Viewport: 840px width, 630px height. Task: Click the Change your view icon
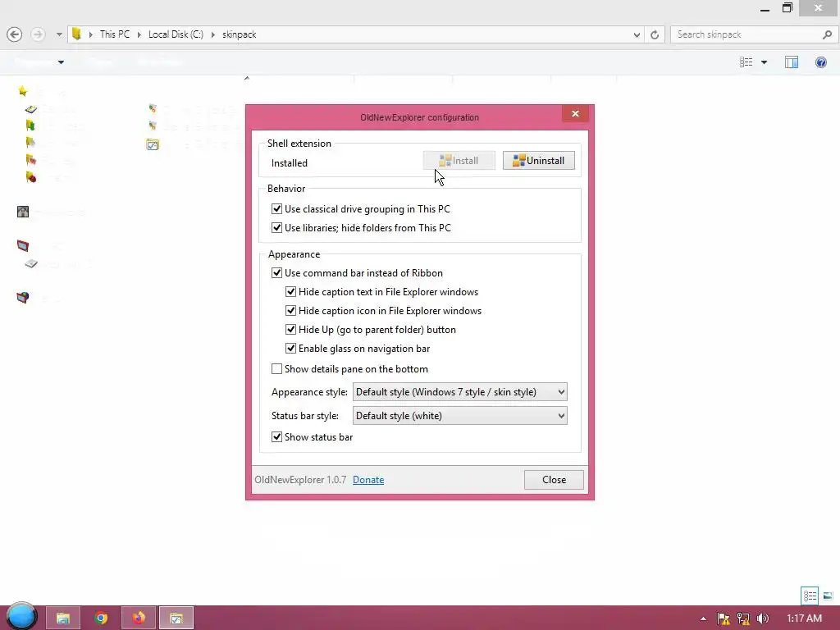(x=746, y=62)
